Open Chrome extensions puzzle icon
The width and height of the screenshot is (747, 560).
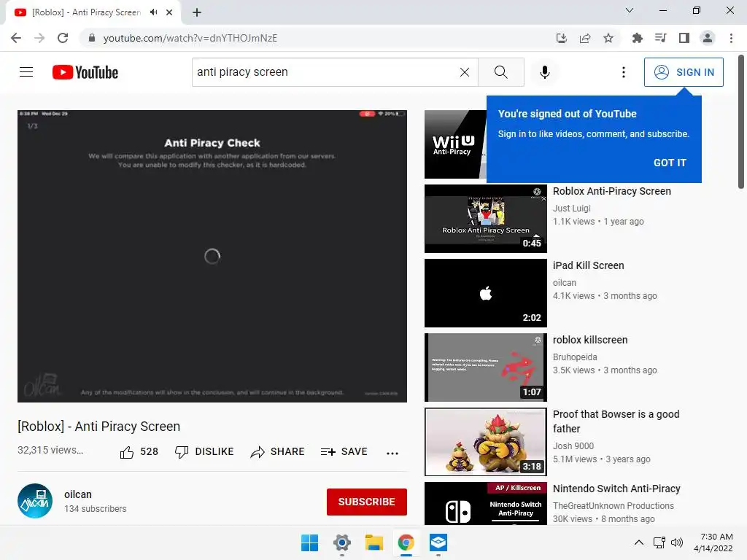pyautogui.click(x=637, y=38)
